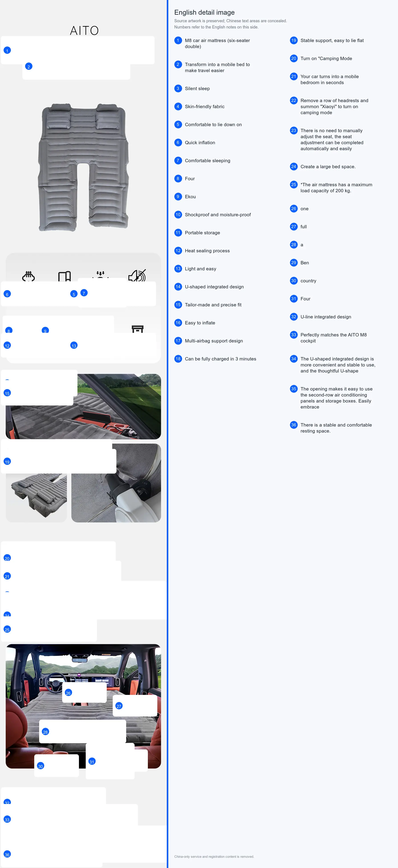
Task: Click the crossed-out speaker silent icon
Action: pos(137,275)
